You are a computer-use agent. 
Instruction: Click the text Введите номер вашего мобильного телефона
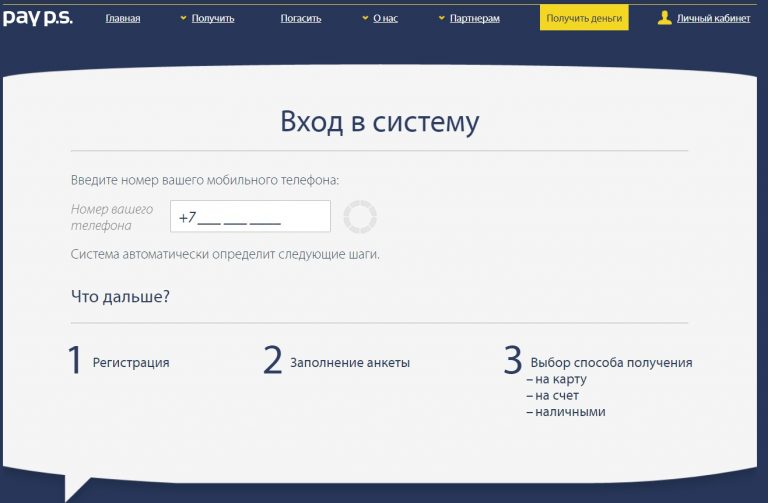tap(205, 180)
